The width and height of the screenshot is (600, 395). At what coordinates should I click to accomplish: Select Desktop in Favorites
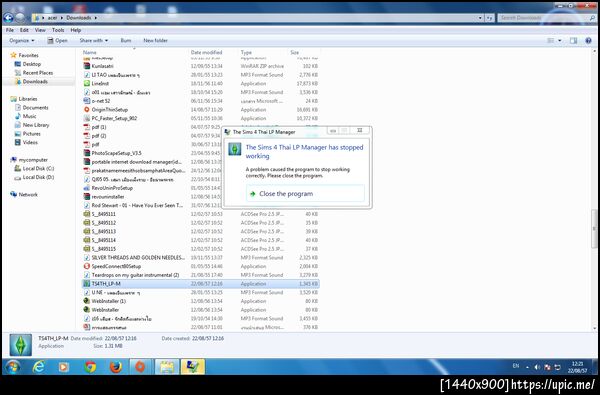28,64
